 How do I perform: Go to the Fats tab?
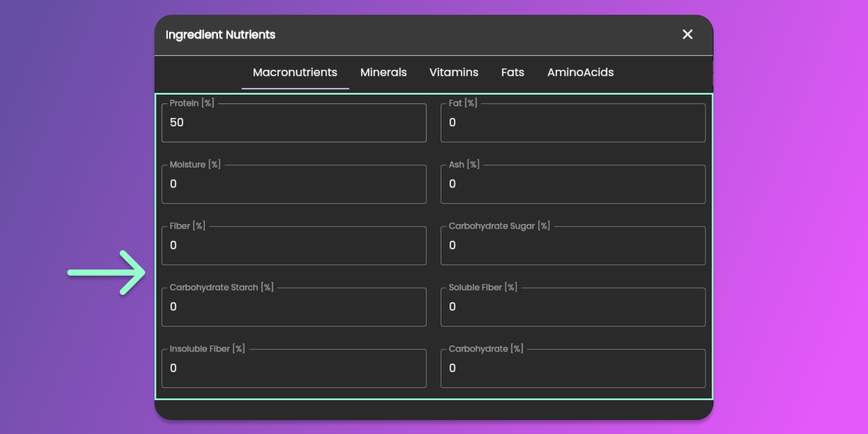coord(513,72)
